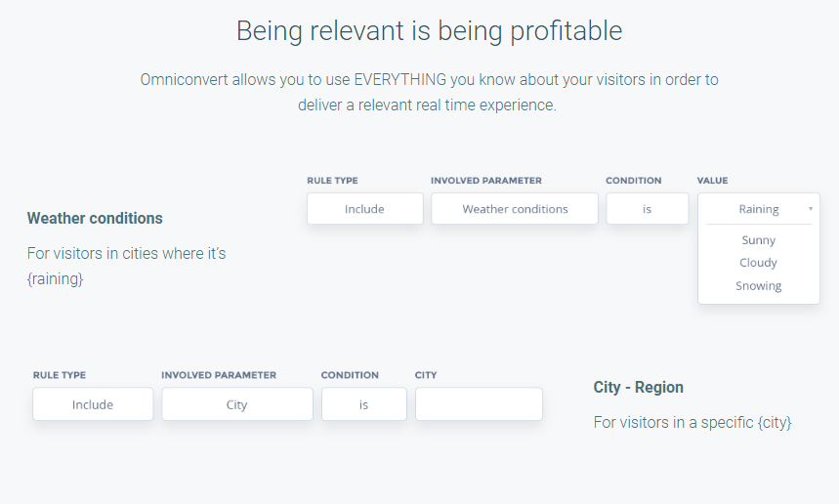Click the Raining dropdown arrow

point(811,209)
